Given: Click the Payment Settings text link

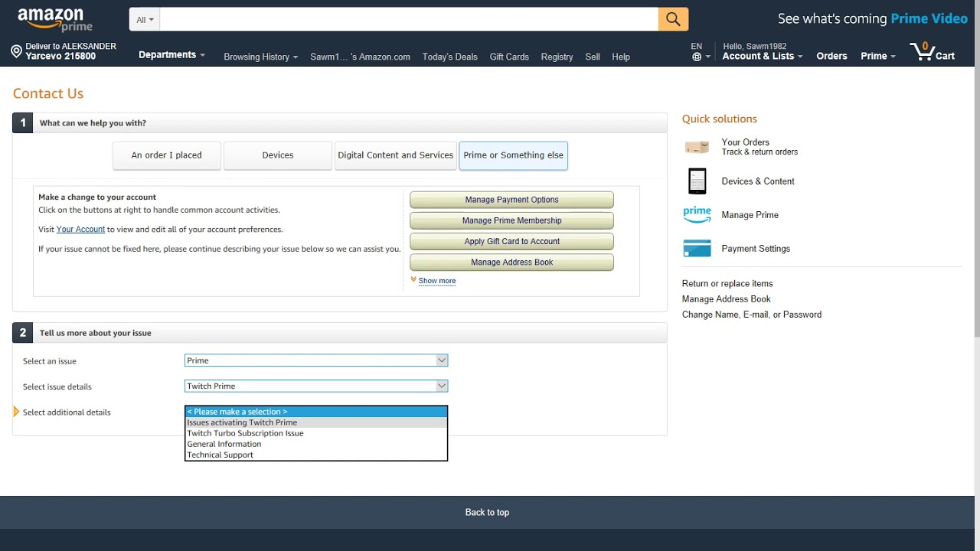Looking at the screenshot, I should pyautogui.click(x=756, y=249).
